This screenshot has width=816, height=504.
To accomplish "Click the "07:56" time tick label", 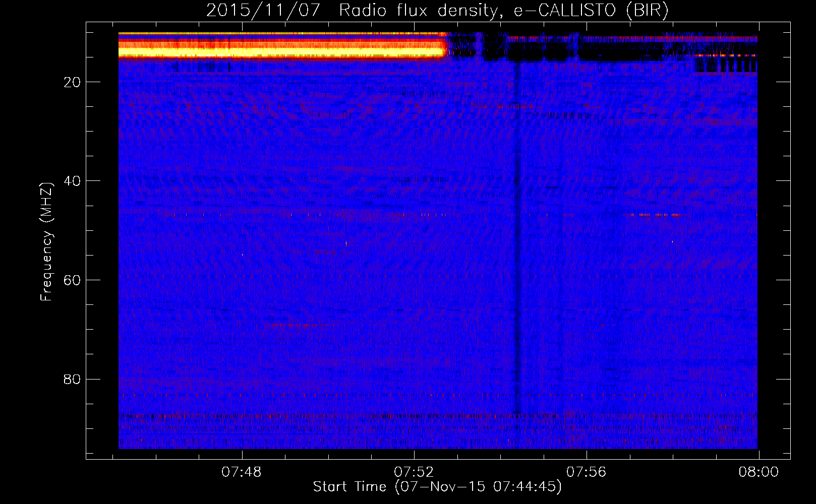I will pos(587,472).
